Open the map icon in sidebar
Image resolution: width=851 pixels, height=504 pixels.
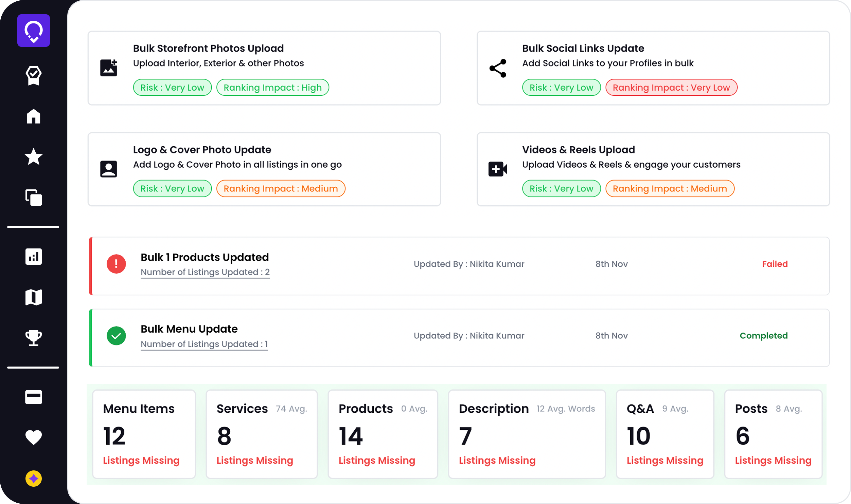click(x=33, y=297)
